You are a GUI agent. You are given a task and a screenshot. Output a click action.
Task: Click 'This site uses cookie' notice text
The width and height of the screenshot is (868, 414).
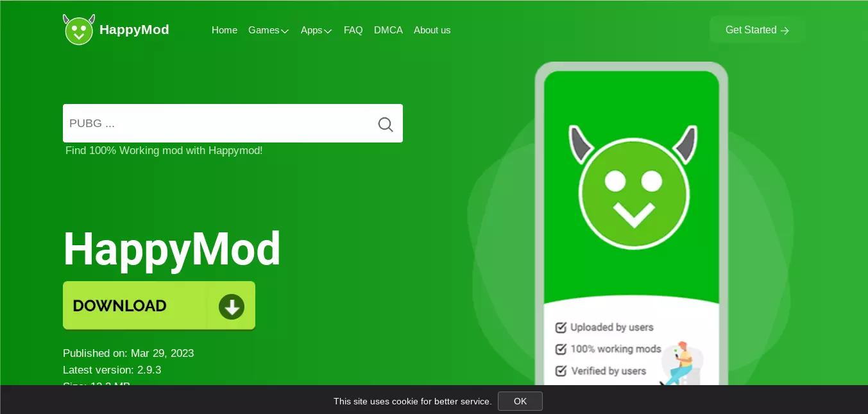pyautogui.click(x=413, y=401)
